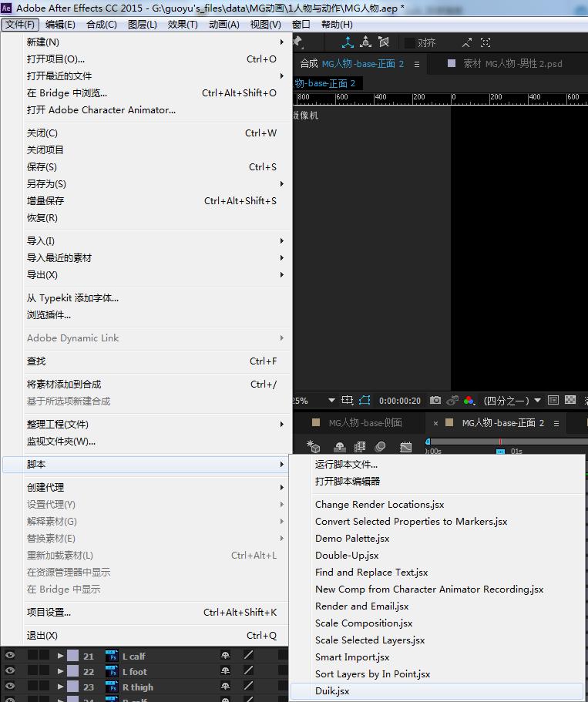Click the L foot layer label color swatch

point(73,671)
